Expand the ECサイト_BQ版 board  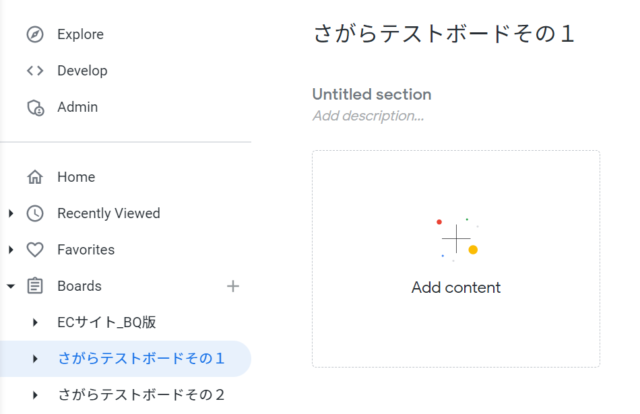pos(36,323)
